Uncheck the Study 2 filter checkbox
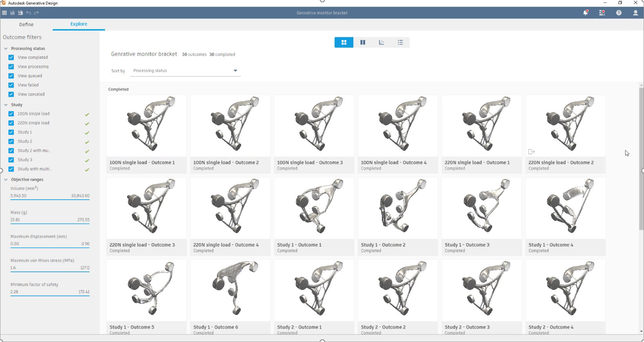The width and height of the screenshot is (644, 342). 11,141
